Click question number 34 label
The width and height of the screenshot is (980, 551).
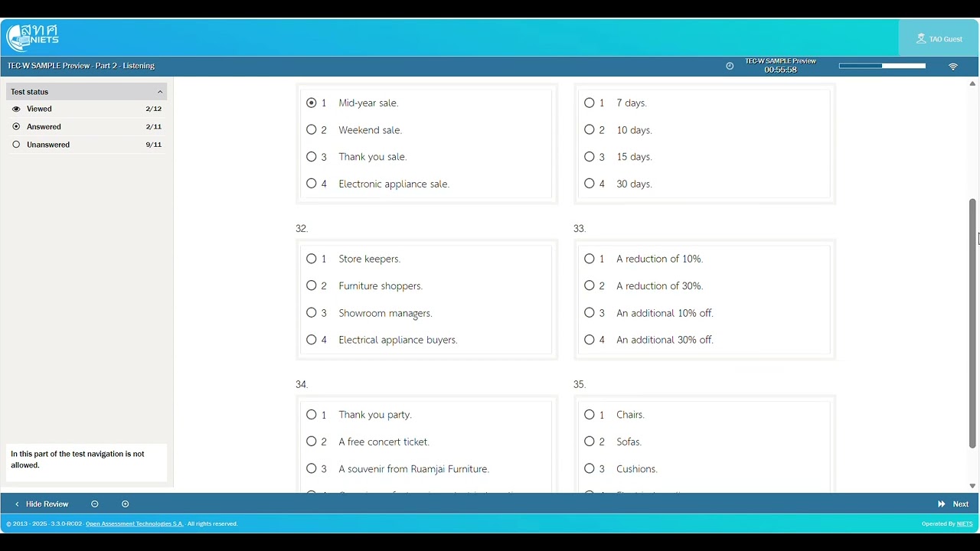point(302,385)
